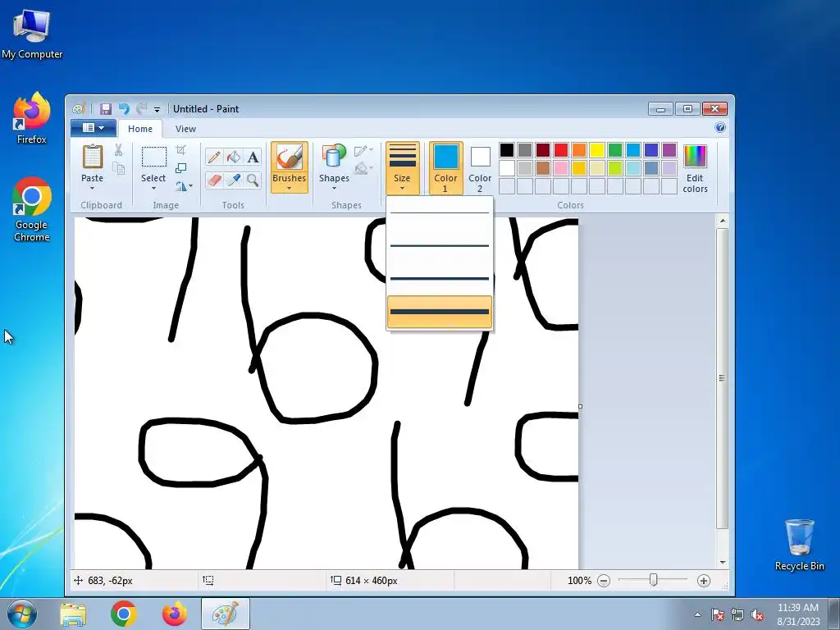840x630 pixels.
Task: Click the Resize icon in Image group
Action: click(x=181, y=168)
